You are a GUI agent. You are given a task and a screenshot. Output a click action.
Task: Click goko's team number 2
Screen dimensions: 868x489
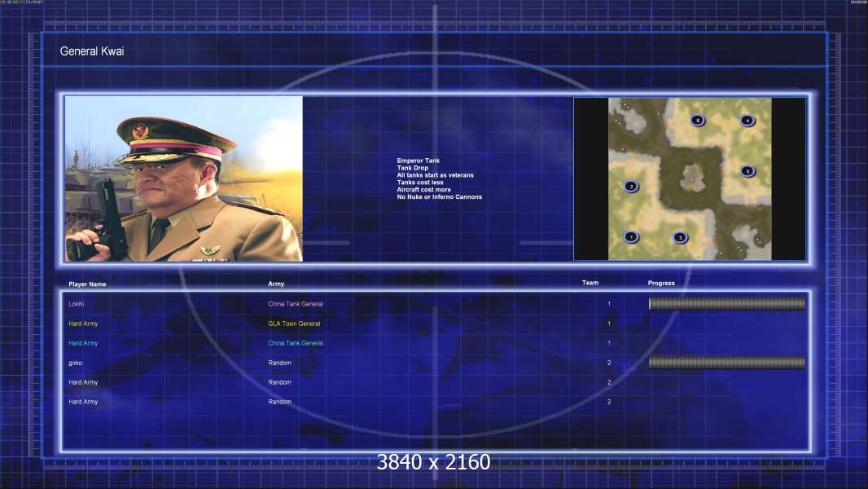point(609,363)
